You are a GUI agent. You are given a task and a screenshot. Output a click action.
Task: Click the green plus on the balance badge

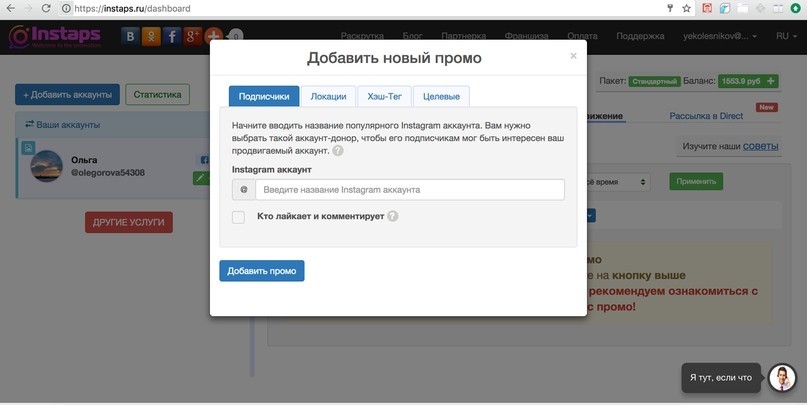tap(770, 81)
